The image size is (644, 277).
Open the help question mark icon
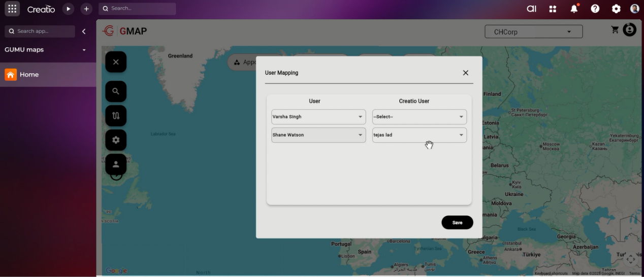click(x=595, y=9)
